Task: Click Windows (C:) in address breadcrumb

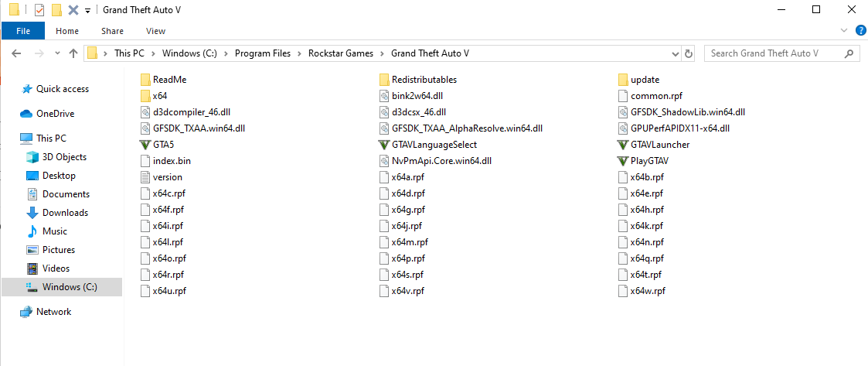Action: pyautogui.click(x=189, y=54)
